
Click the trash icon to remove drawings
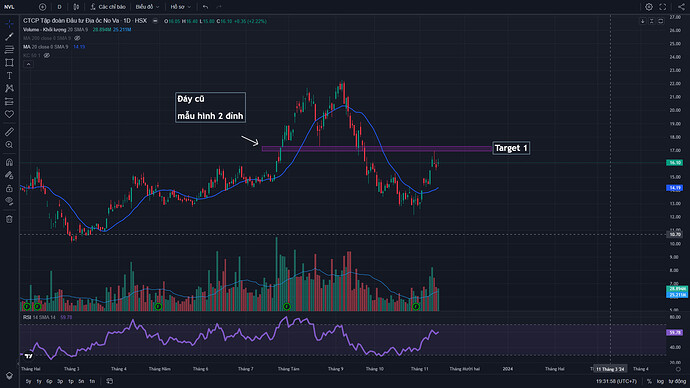pyautogui.click(x=9, y=219)
